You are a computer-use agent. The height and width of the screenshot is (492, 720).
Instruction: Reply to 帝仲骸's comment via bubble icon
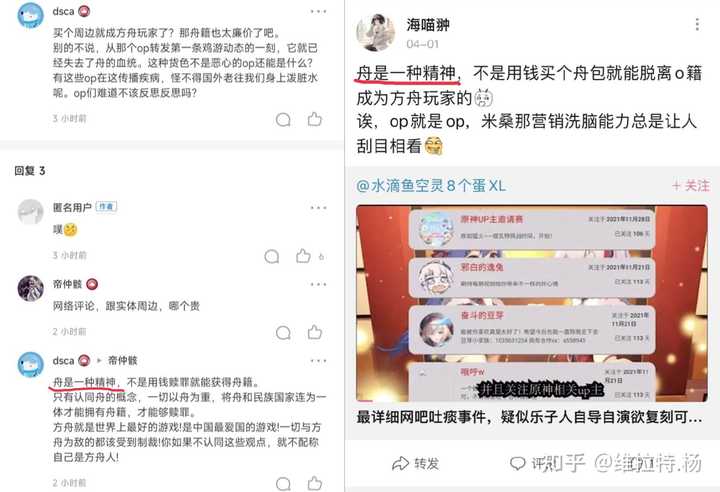pyautogui.click(x=283, y=333)
